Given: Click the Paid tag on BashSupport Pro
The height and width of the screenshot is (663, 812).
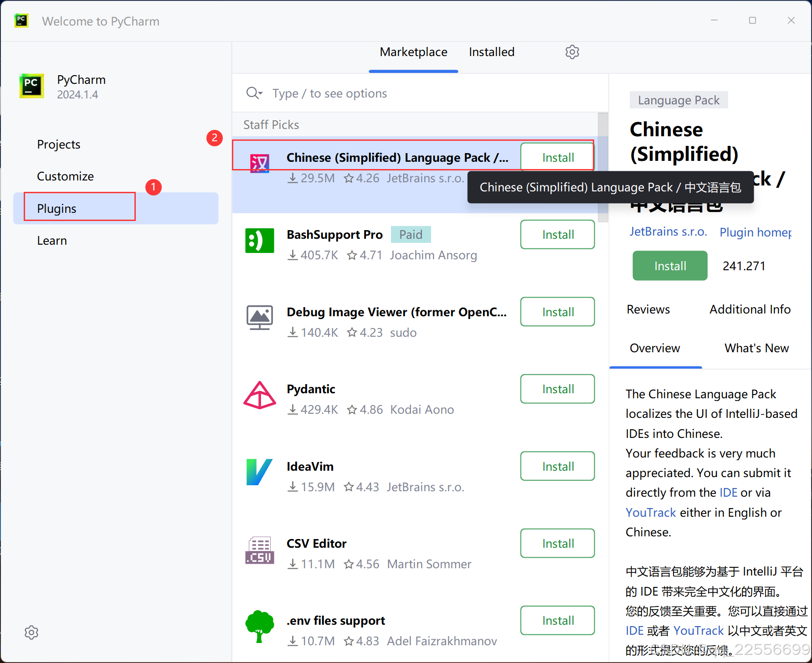Looking at the screenshot, I should click(411, 235).
